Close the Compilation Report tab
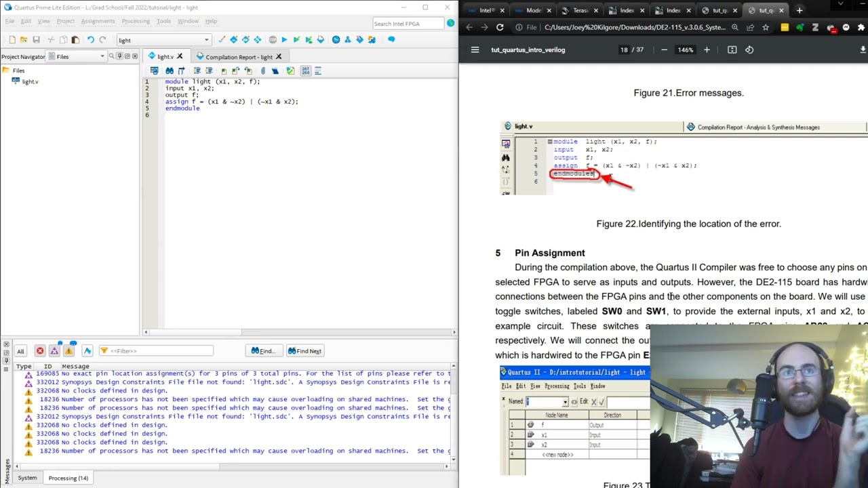Viewport: 868px width, 488px height. (x=278, y=57)
